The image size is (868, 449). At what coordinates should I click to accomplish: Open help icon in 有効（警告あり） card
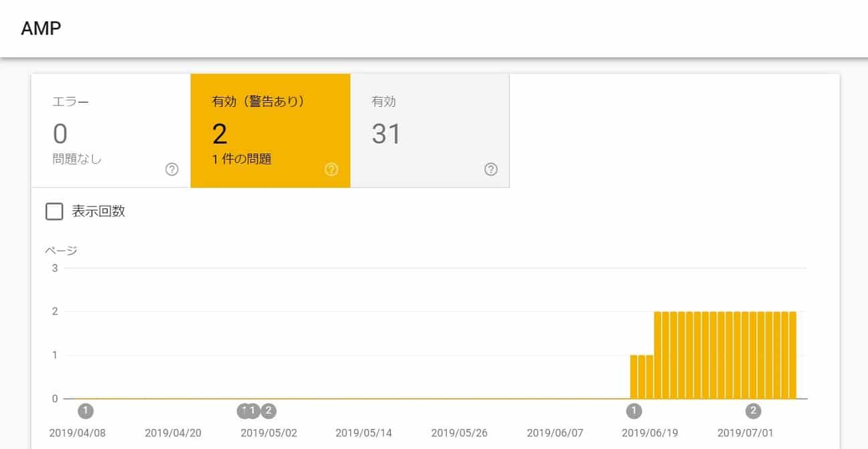pyautogui.click(x=331, y=170)
